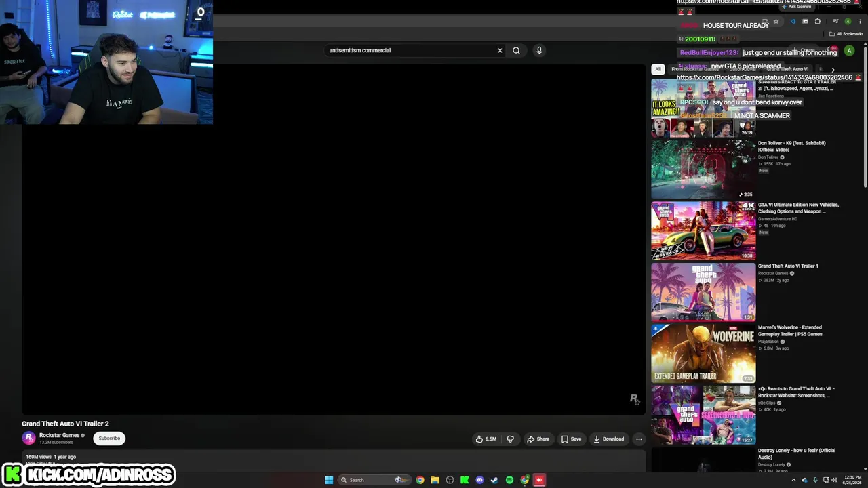Open All Bookmarks folder

pyautogui.click(x=846, y=34)
